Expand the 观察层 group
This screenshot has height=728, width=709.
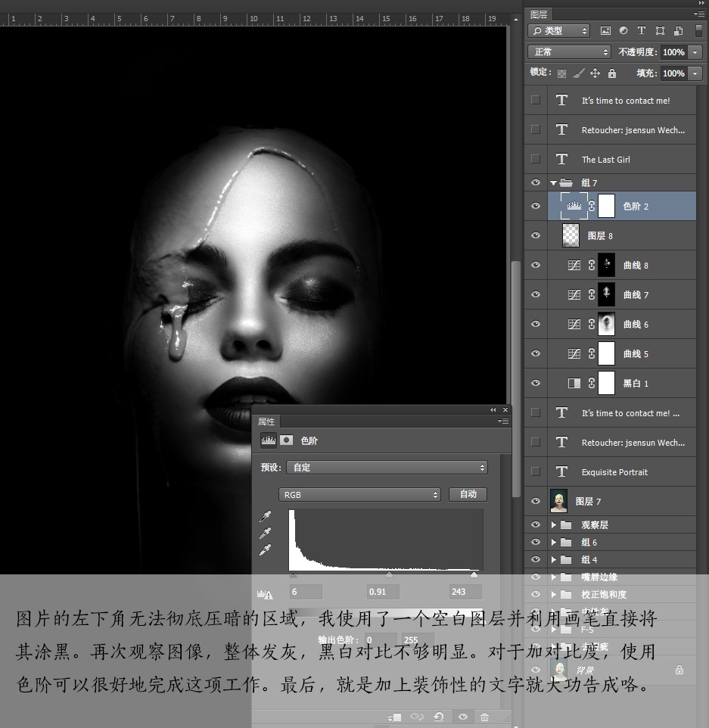553,524
